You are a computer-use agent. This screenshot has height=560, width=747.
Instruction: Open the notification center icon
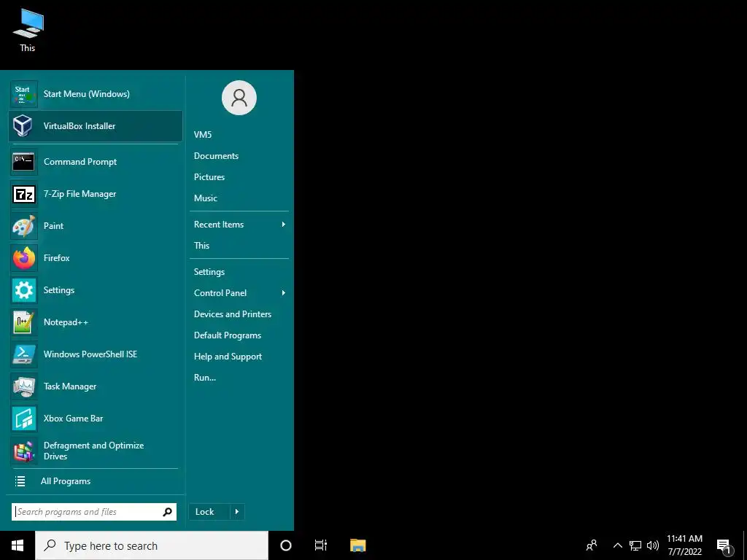point(724,547)
